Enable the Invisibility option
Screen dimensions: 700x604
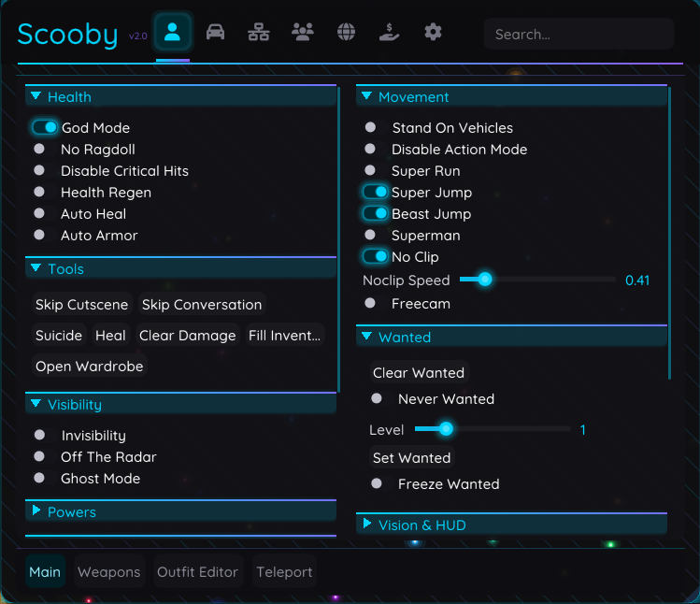(x=39, y=435)
